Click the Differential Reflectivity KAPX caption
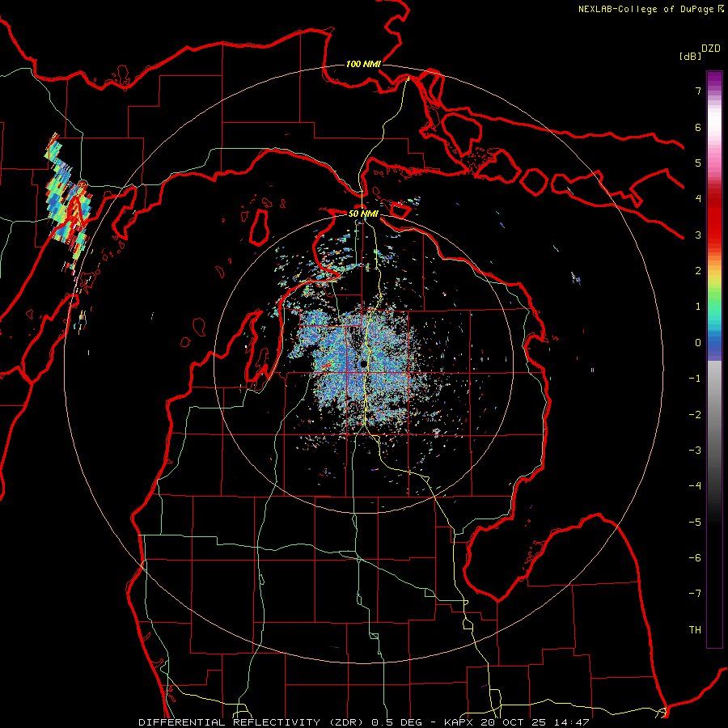The height and width of the screenshot is (728, 728). coord(364,722)
